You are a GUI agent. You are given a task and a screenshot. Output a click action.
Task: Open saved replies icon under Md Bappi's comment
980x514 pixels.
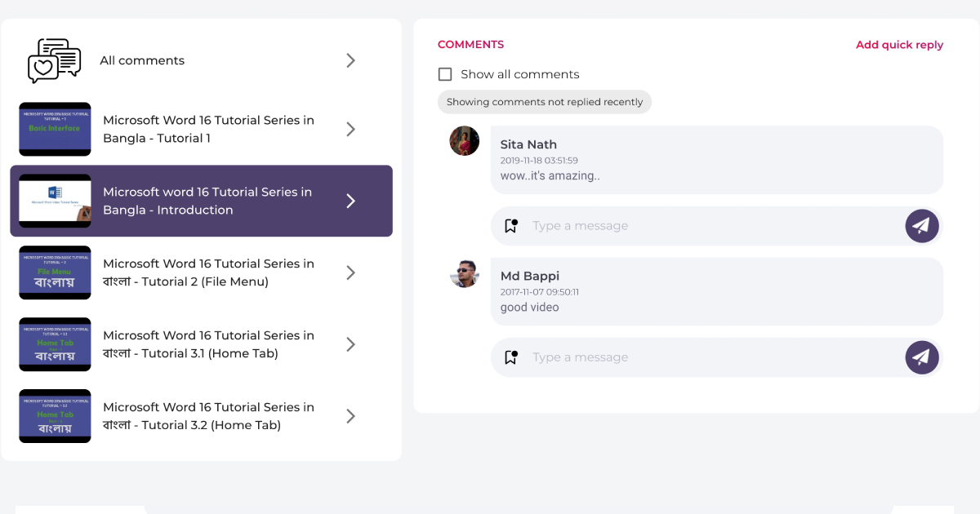point(511,357)
